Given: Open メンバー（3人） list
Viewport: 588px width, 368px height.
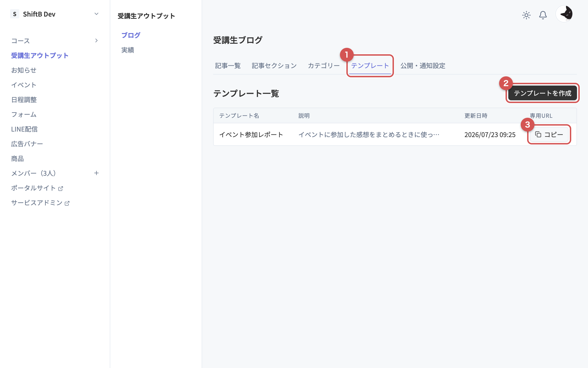Looking at the screenshot, I should click(x=34, y=173).
